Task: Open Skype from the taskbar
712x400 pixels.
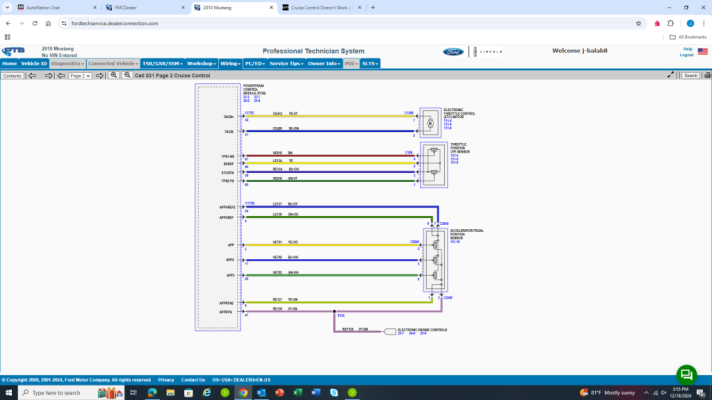Action: click(x=334, y=393)
